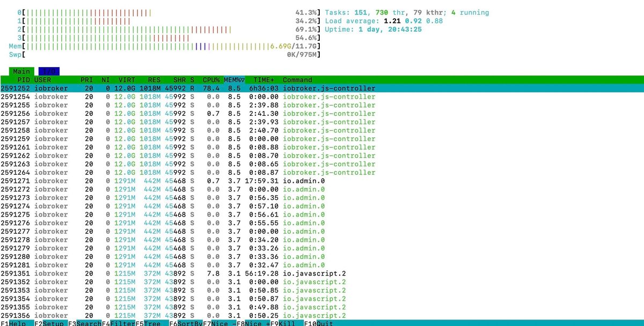Select process row PID 2591258

tap(322, 130)
